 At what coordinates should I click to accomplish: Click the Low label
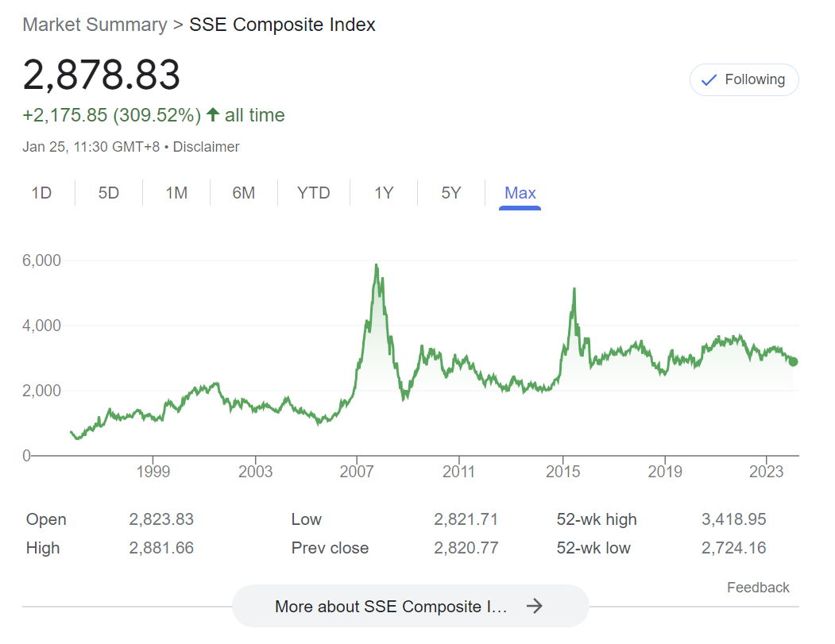[x=306, y=519]
